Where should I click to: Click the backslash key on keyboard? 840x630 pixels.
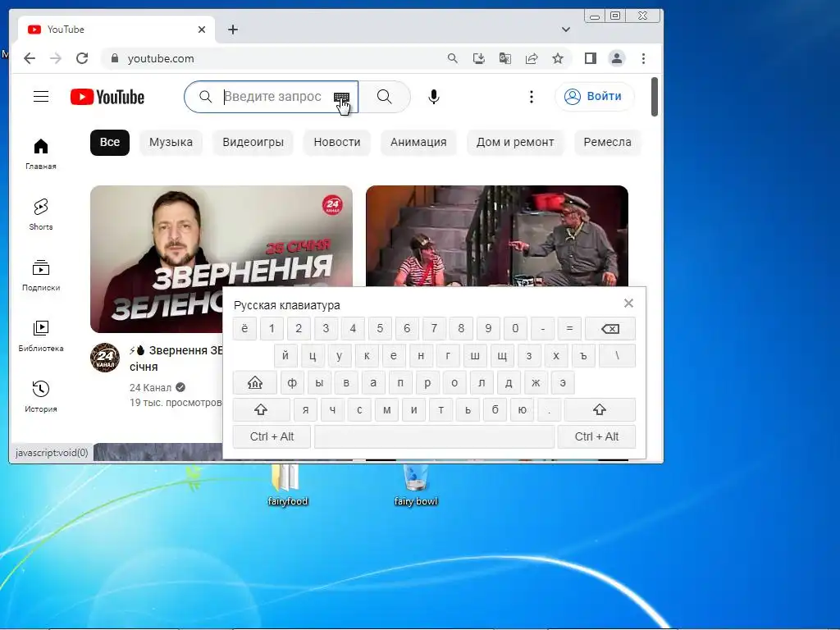(617, 356)
